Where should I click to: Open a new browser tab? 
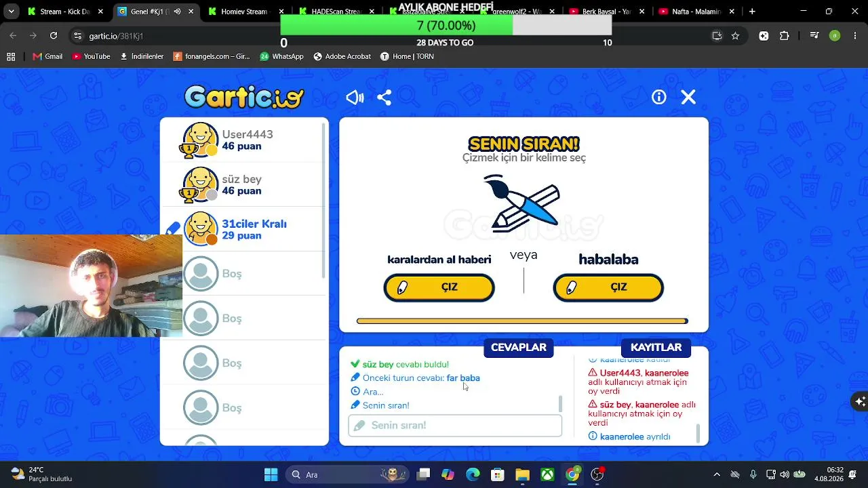752,12
